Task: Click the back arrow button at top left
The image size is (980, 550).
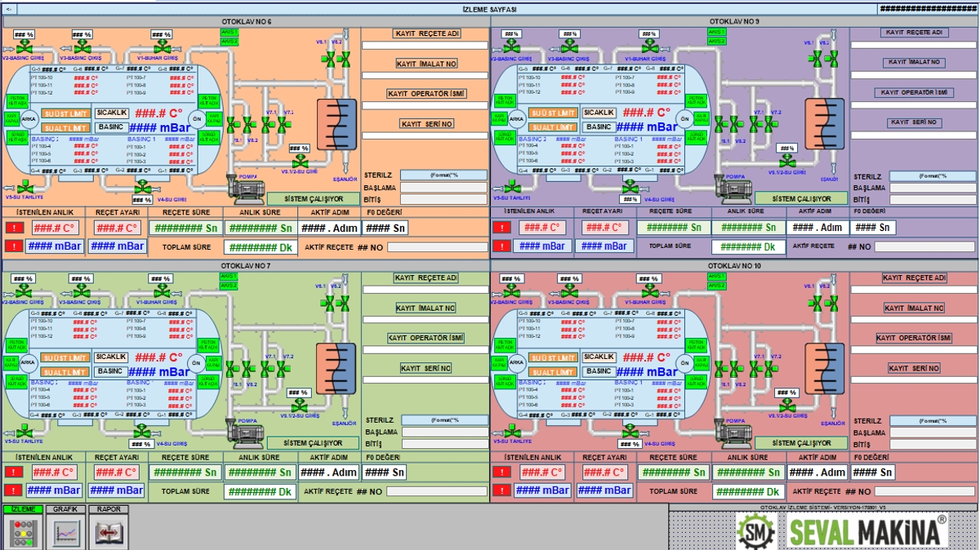Action: coord(9,9)
